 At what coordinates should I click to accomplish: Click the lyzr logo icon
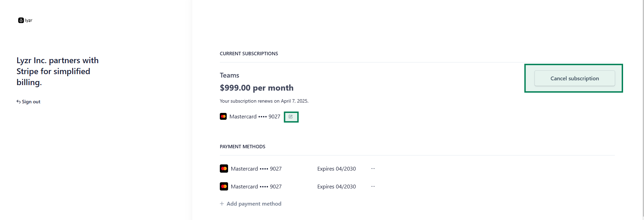click(21, 20)
